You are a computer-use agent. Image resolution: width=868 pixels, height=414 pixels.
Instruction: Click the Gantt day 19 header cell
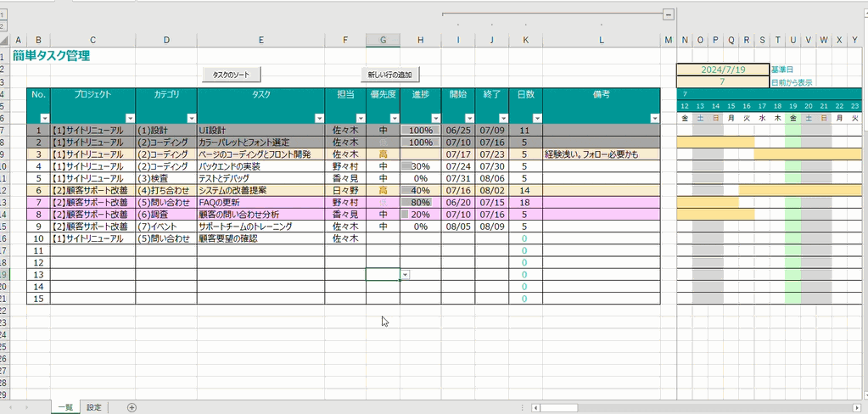[x=792, y=106]
